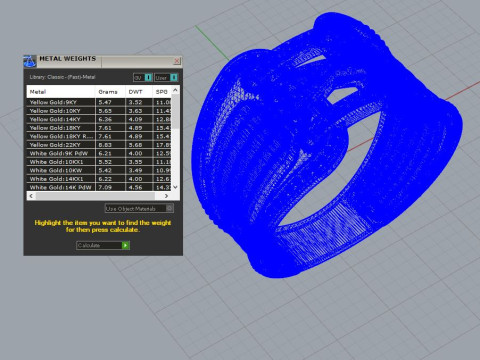480x360 pixels.
Task: Click the 3.52 DWT cell
Action: [139, 102]
